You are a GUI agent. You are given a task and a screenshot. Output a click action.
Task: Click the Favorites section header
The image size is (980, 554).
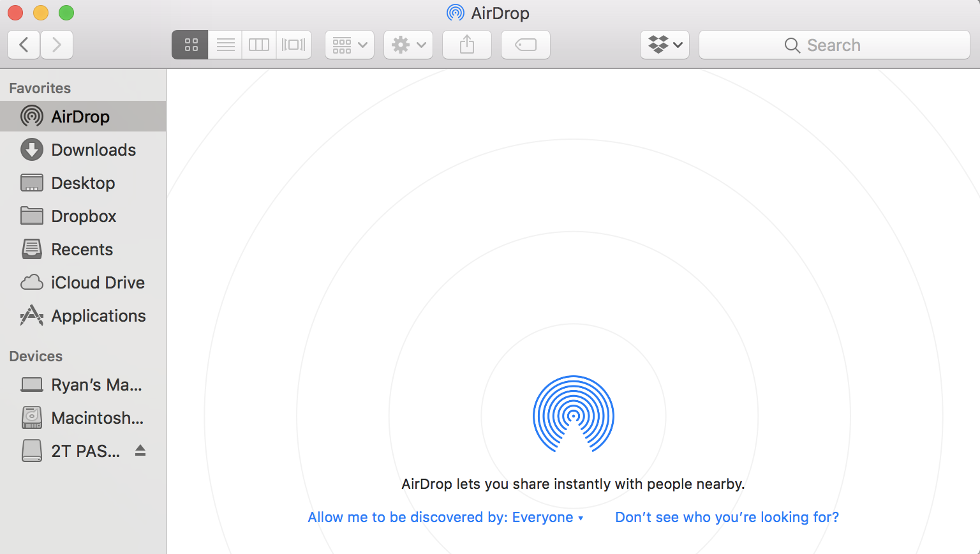click(x=40, y=88)
